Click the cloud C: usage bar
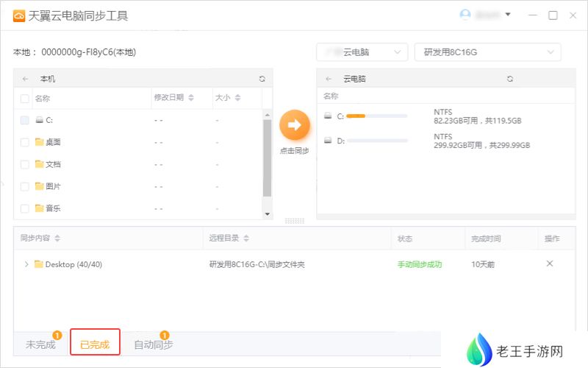Screen dimensions: 588x368 (x=377, y=116)
